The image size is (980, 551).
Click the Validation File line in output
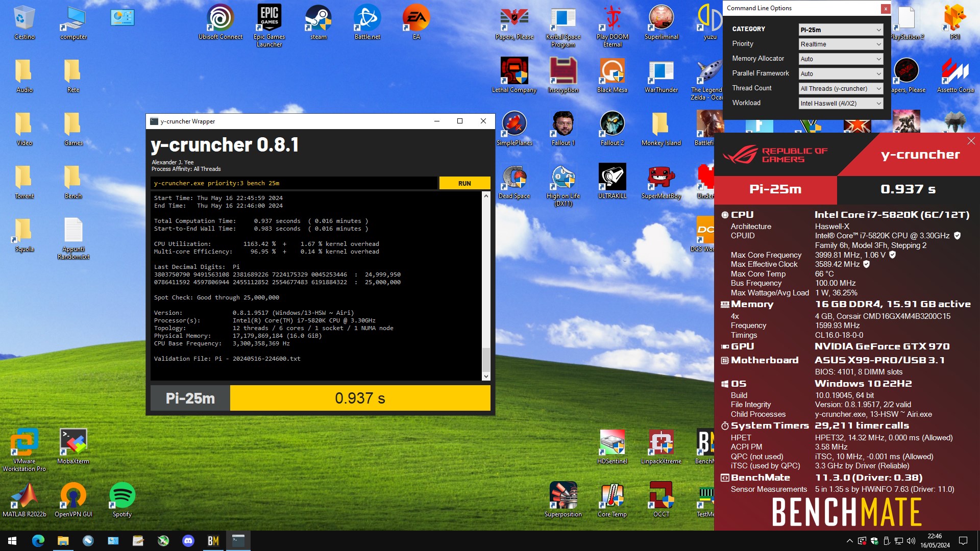[x=228, y=359]
